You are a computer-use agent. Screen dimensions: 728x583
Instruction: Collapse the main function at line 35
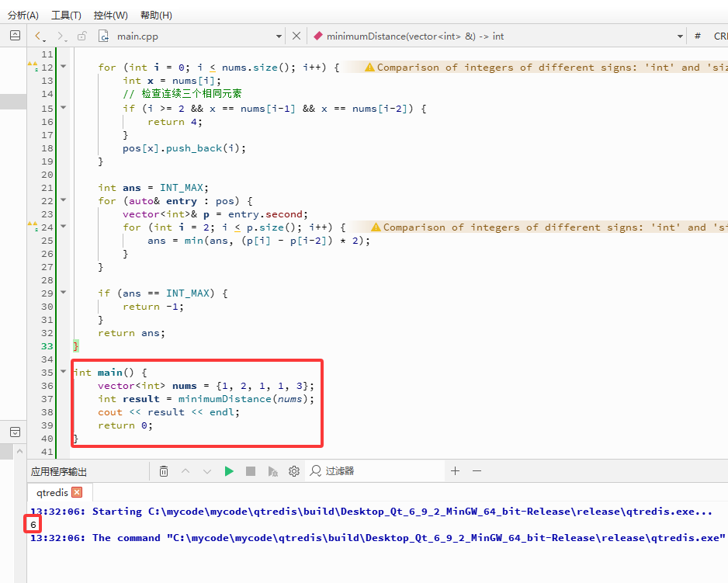coord(63,372)
